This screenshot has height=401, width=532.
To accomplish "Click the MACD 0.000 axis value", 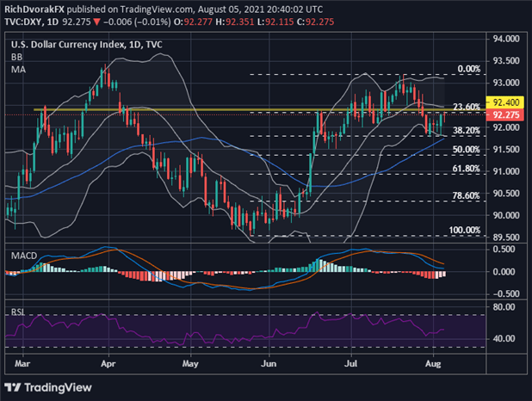I will [x=504, y=271].
